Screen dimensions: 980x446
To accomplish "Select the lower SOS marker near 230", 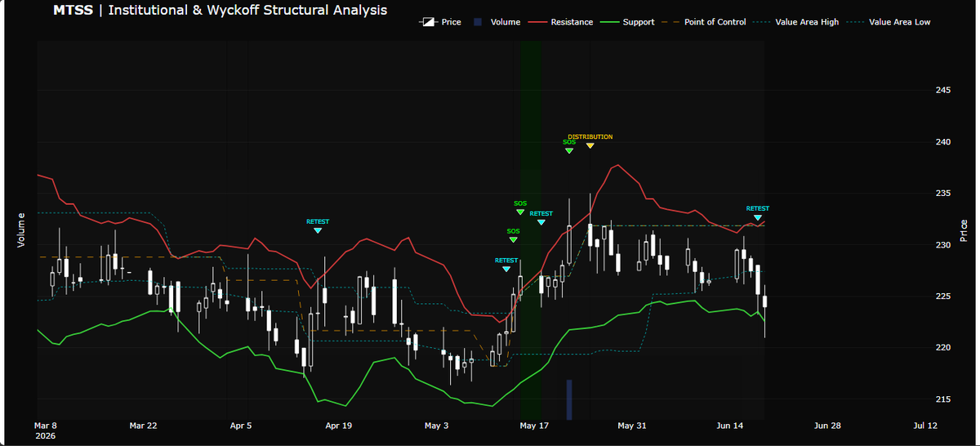I will click(x=513, y=240).
